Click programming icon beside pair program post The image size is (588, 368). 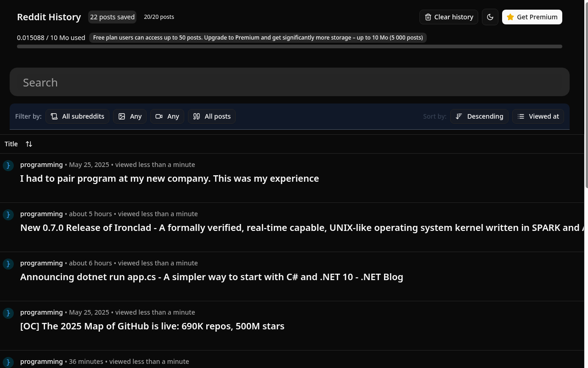(x=8, y=165)
